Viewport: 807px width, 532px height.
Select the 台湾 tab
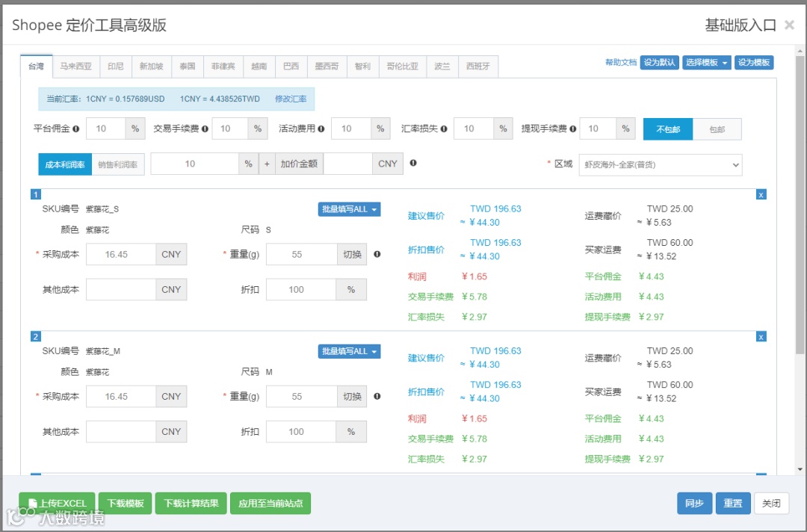[x=37, y=66]
